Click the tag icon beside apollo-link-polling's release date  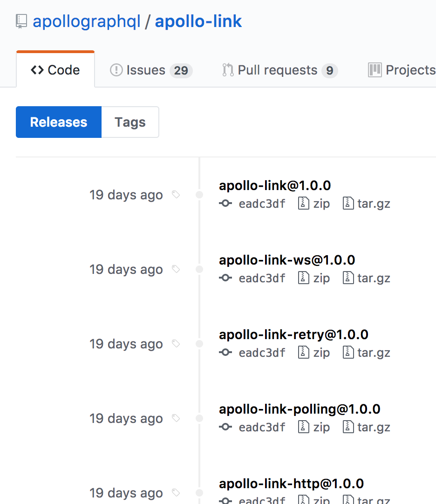[176, 418]
